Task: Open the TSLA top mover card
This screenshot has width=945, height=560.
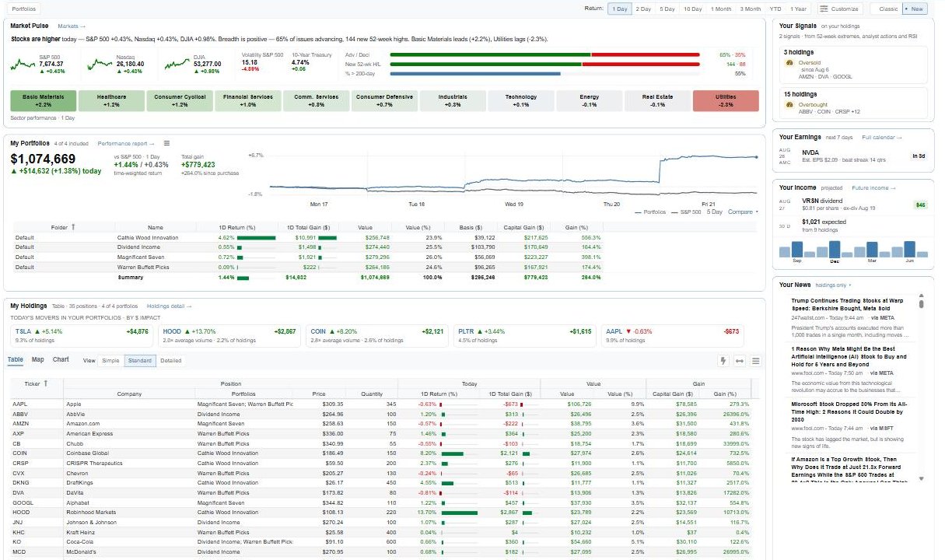Action: [x=81, y=335]
